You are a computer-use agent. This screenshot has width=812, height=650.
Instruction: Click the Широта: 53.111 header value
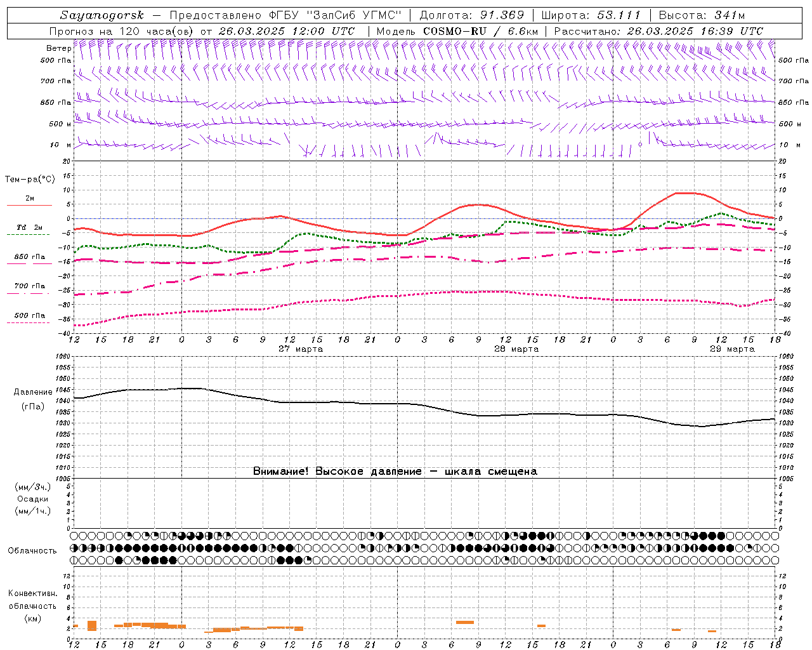tap(591, 15)
